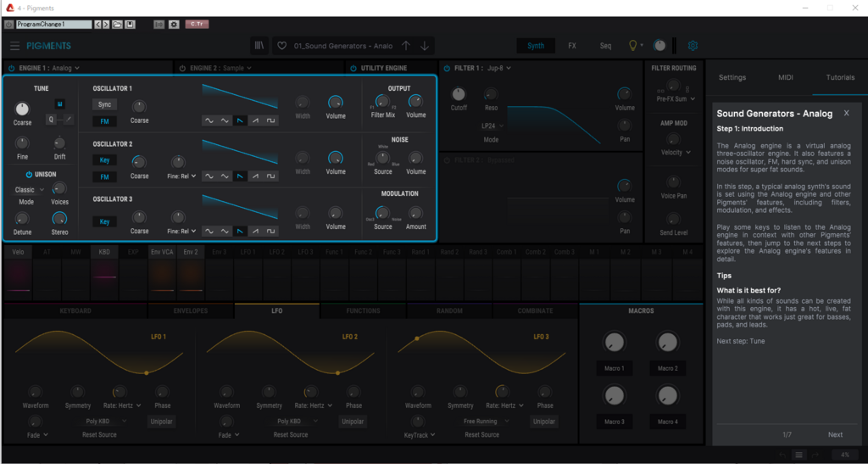Favorite the preset with the heart icon
The height and width of the screenshot is (464, 868).
tap(281, 46)
